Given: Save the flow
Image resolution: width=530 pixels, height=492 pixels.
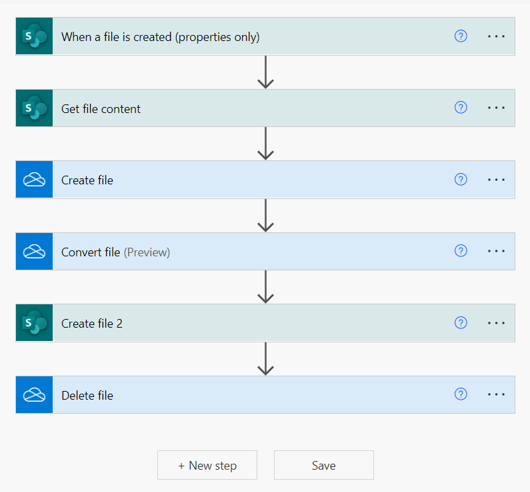Looking at the screenshot, I should [324, 465].
